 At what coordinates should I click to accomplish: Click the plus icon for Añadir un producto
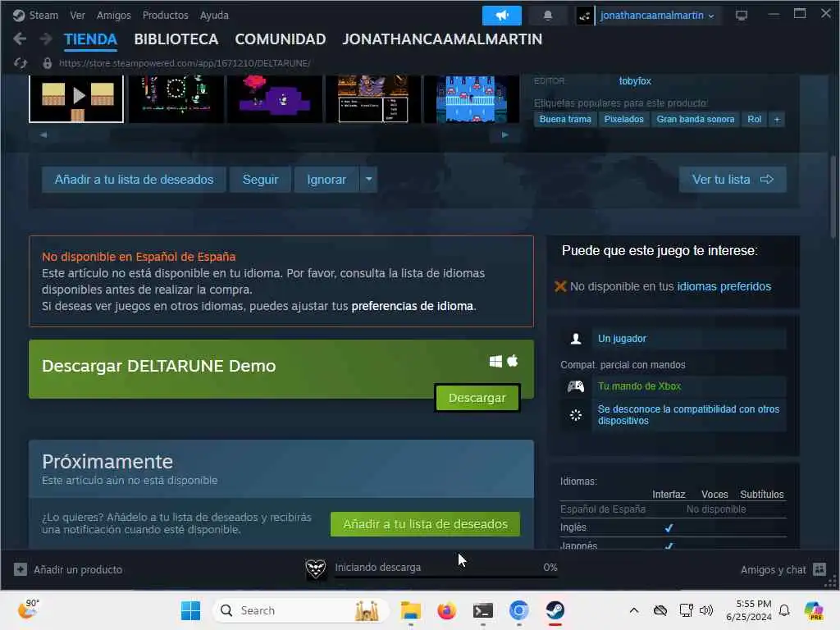tap(21, 569)
